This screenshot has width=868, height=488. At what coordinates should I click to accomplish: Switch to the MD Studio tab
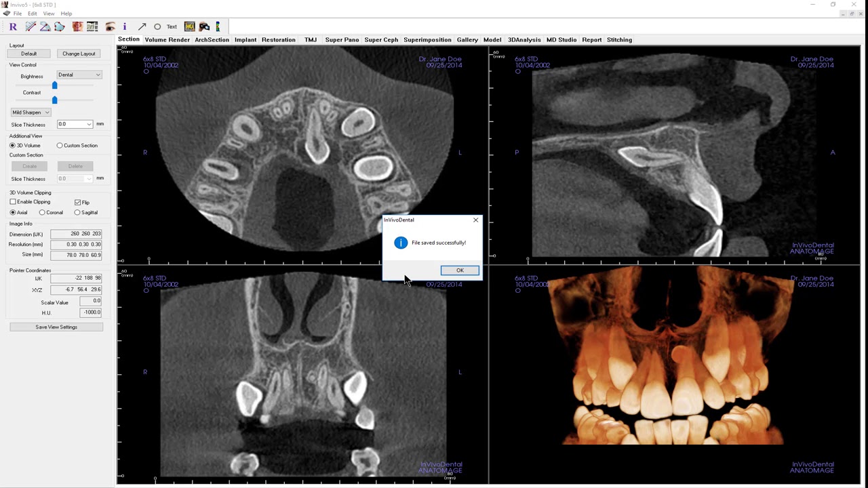coord(561,40)
